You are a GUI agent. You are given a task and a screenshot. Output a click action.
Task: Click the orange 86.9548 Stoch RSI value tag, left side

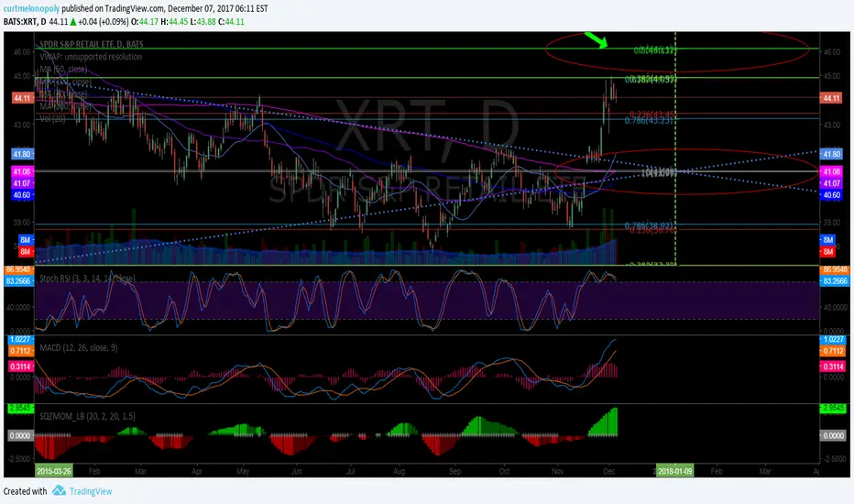click(18, 269)
